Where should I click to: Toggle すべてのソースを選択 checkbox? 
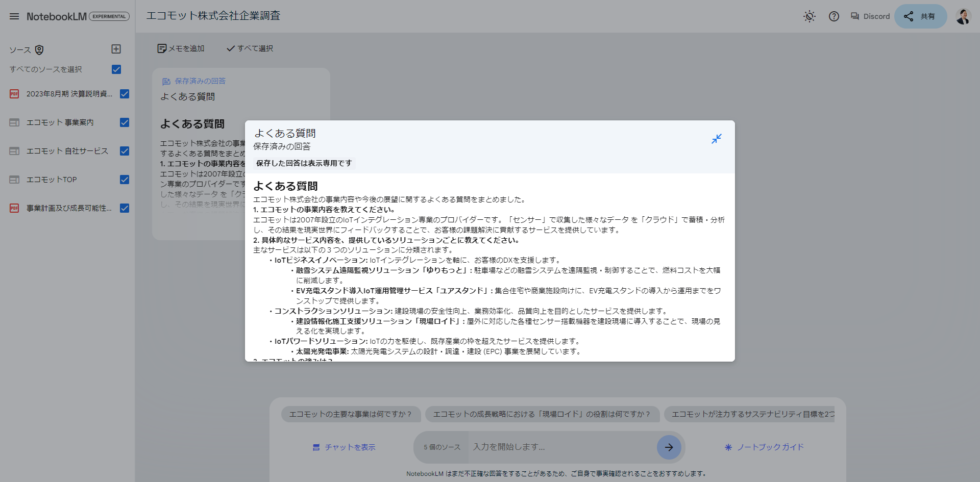point(116,69)
